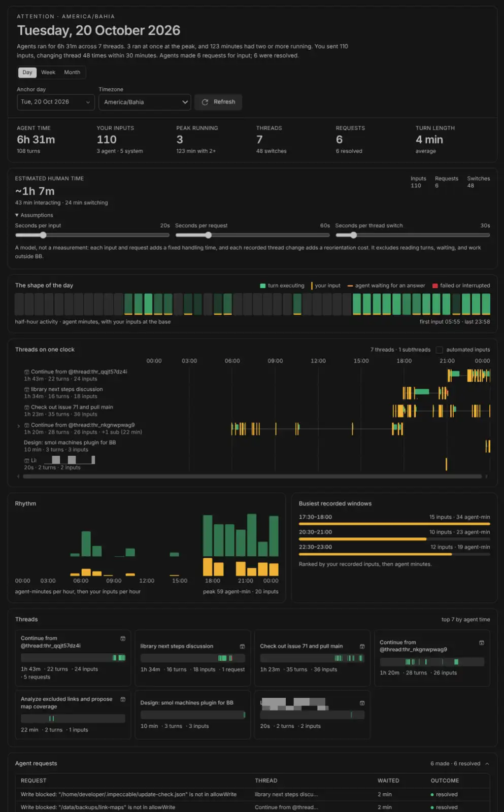The width and height of the screenshot is (504, 812).
Task: Click the '6h 31m' agent time value
Action: pyautogui.click(x=36, y=140)
